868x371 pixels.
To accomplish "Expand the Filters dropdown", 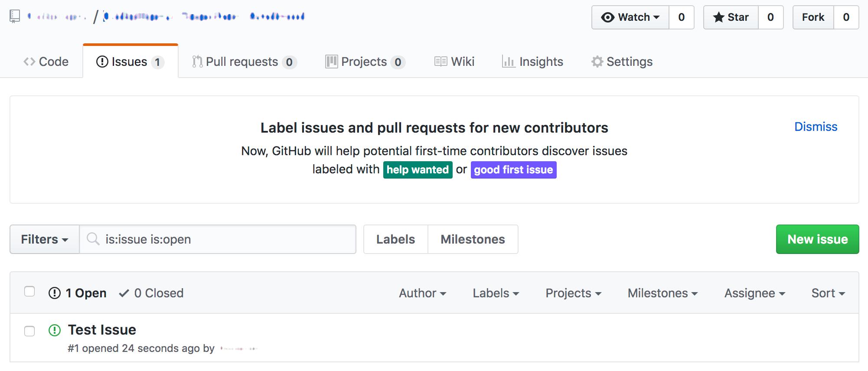I will tap(45, 239).
